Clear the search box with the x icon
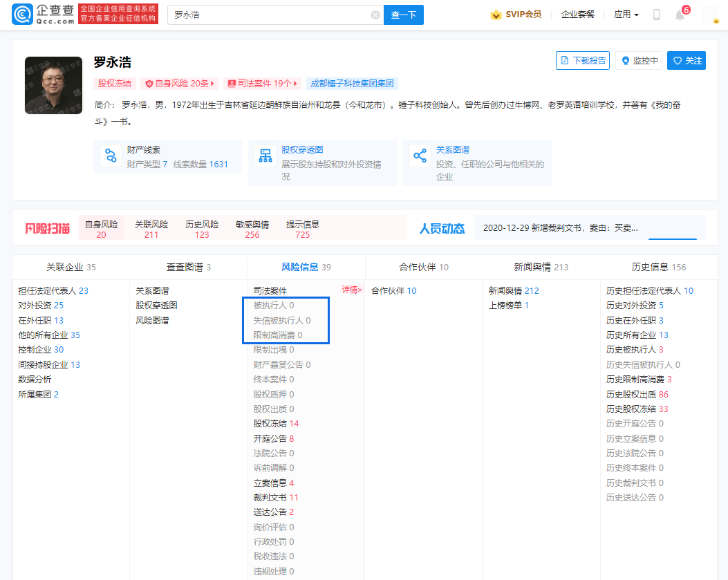The width and height of the screenshot is (728, 580). pos(375,15)
